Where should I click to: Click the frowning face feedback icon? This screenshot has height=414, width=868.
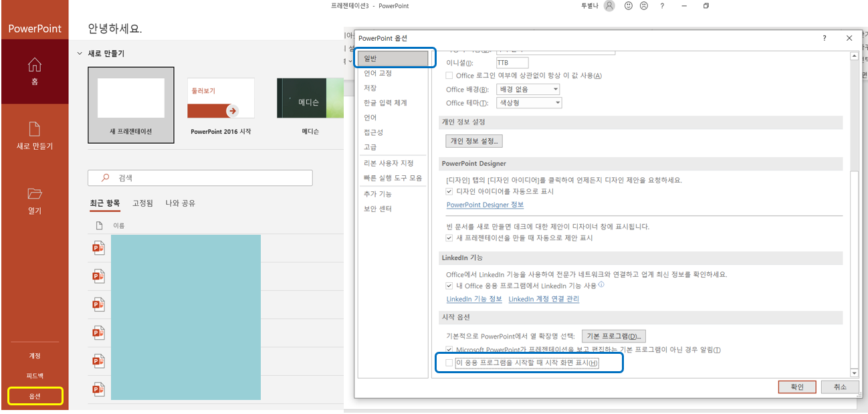click(x=643, y=5)
